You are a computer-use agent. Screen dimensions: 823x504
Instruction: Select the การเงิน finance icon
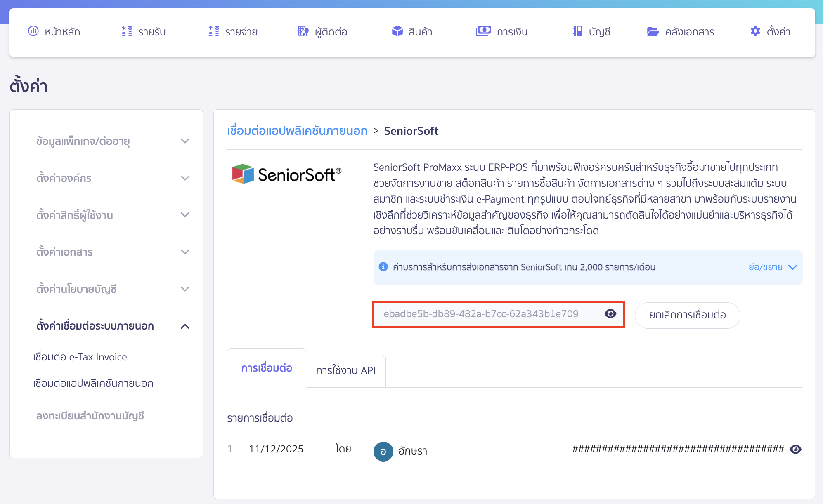pos(483,31)
